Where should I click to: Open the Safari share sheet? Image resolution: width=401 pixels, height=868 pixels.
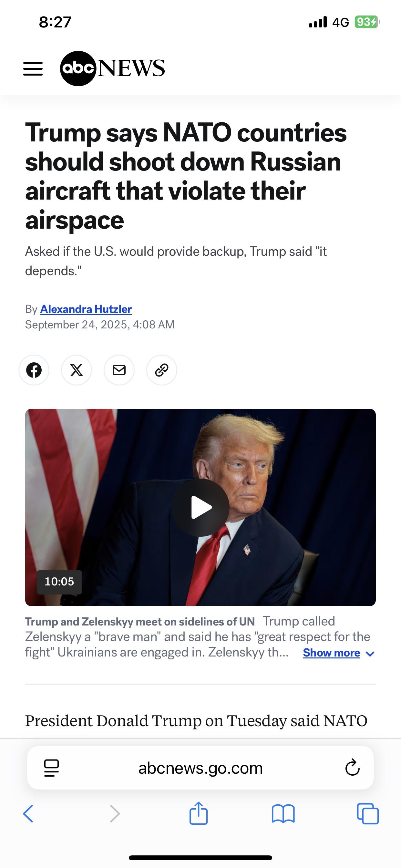tap(199, 813)
